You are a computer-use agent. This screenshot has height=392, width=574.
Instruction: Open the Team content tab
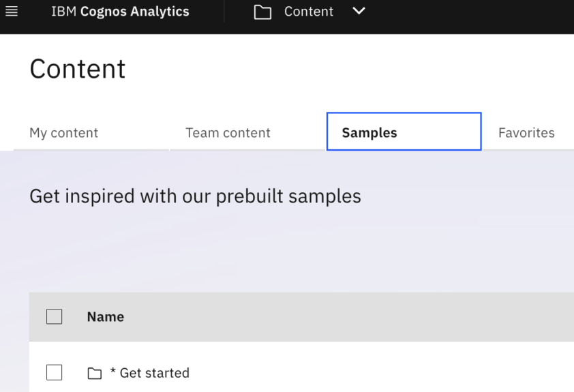228,133
